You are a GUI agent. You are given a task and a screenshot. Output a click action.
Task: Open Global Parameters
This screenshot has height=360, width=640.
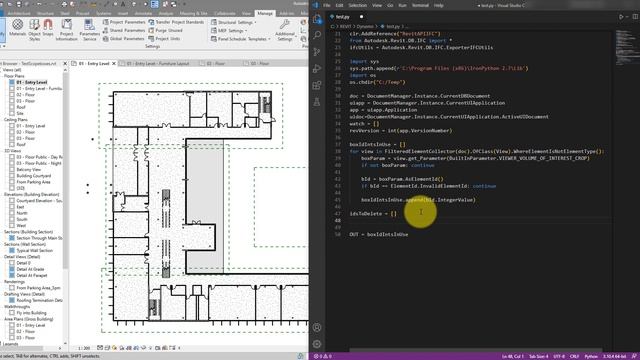pyautogui.click(x=124, y=39)
